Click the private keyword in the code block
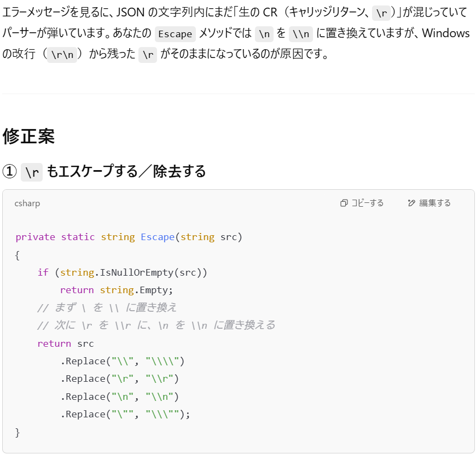This screenshot has width=476, height=460. (36, 237)
